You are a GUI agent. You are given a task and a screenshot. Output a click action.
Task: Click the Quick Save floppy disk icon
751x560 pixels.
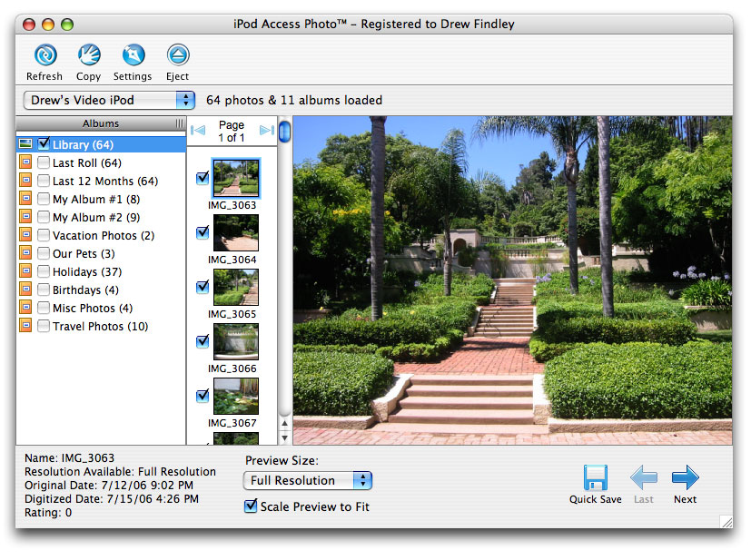(596, 477)
